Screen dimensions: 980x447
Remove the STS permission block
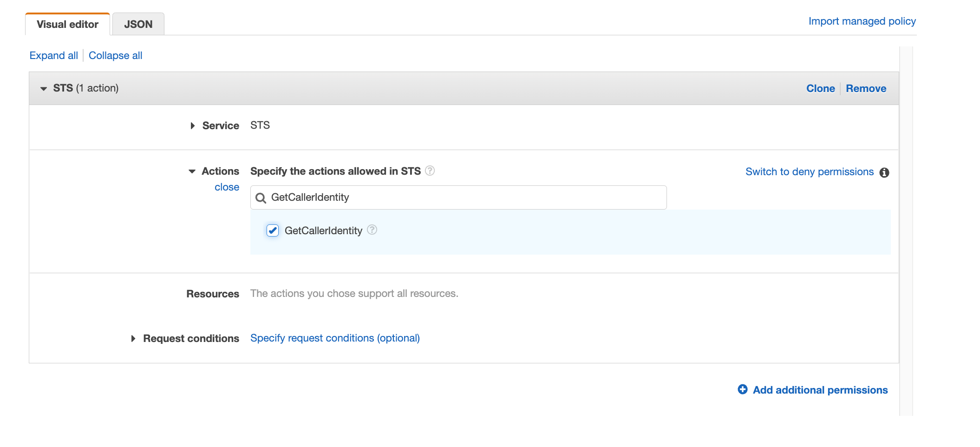[x=866, y=88]
